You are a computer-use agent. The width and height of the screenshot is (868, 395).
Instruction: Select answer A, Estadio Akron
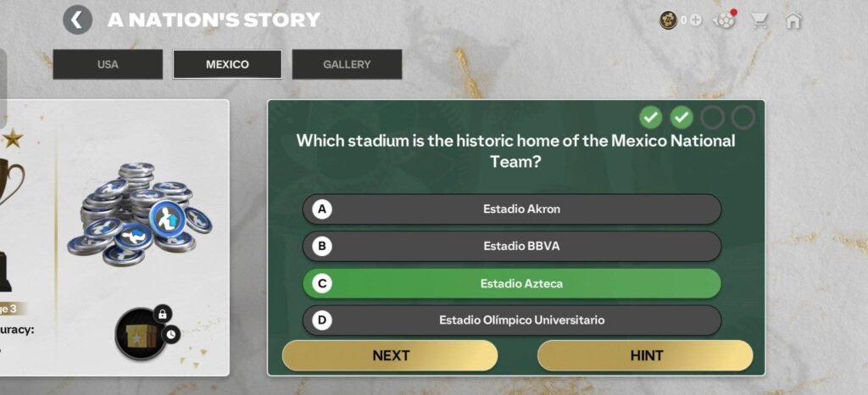512,209
